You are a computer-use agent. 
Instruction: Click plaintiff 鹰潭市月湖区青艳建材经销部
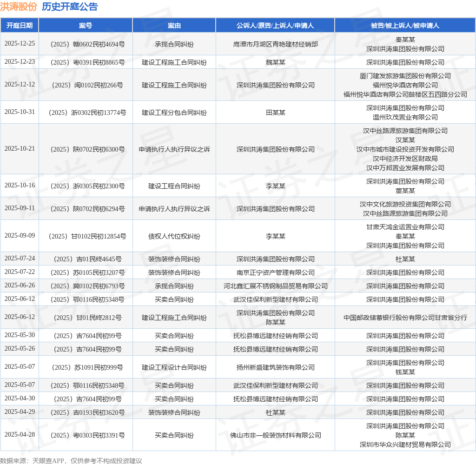(275, 44)
